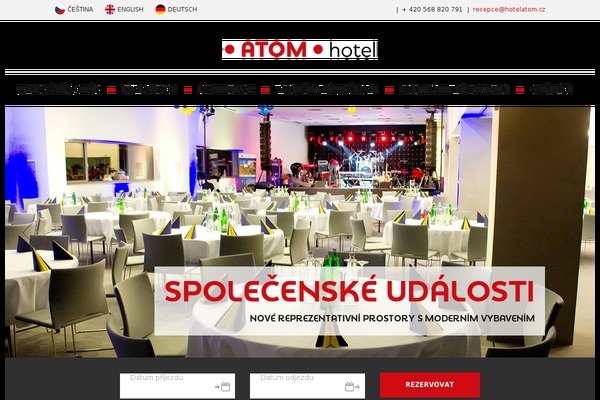Viewport: 600px width, 400px height.
Task: Click the Czech flag icon
Action: pyautogui.click(x=60, y=10)
